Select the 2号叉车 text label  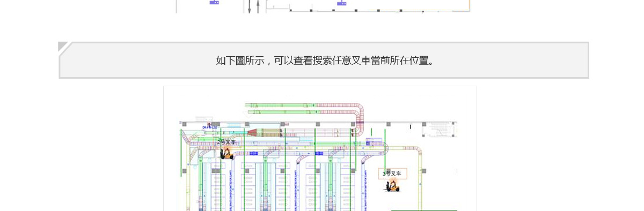[227, 142]
